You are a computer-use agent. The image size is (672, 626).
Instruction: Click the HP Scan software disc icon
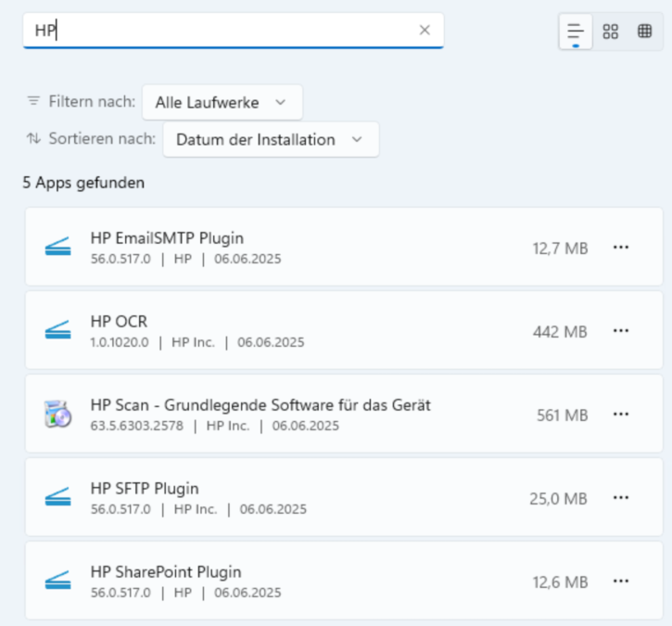pos(57,414)
